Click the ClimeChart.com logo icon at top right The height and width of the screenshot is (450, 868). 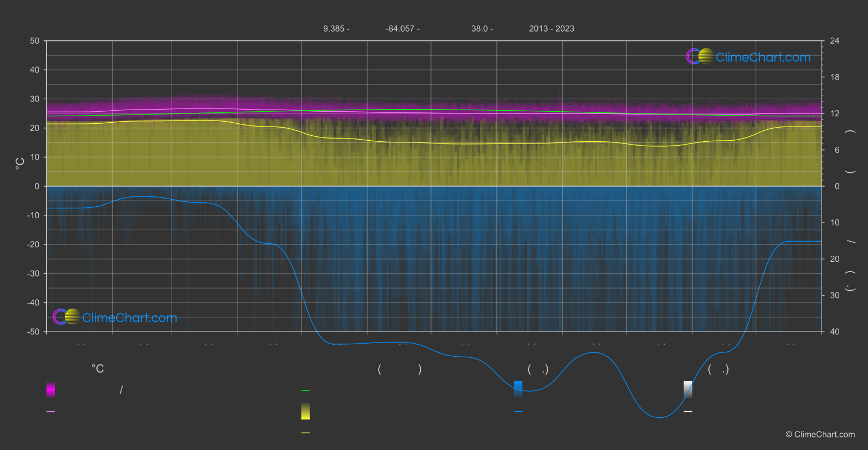point(700,56)
